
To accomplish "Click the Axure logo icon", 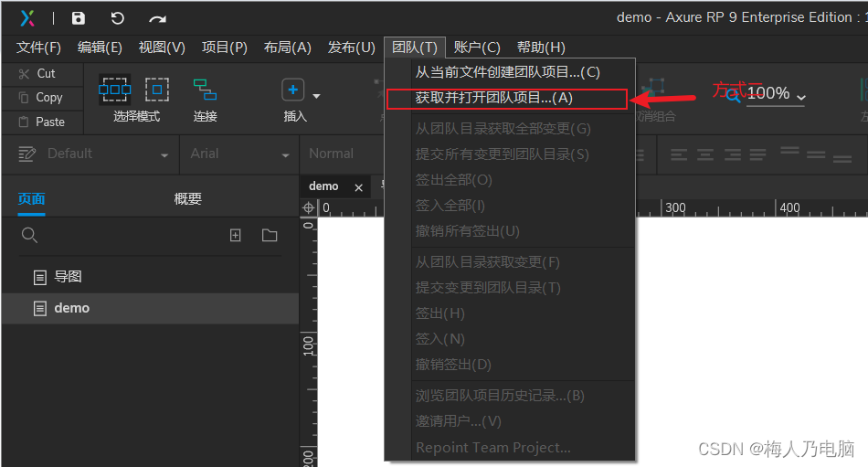I will click(27, 18).
